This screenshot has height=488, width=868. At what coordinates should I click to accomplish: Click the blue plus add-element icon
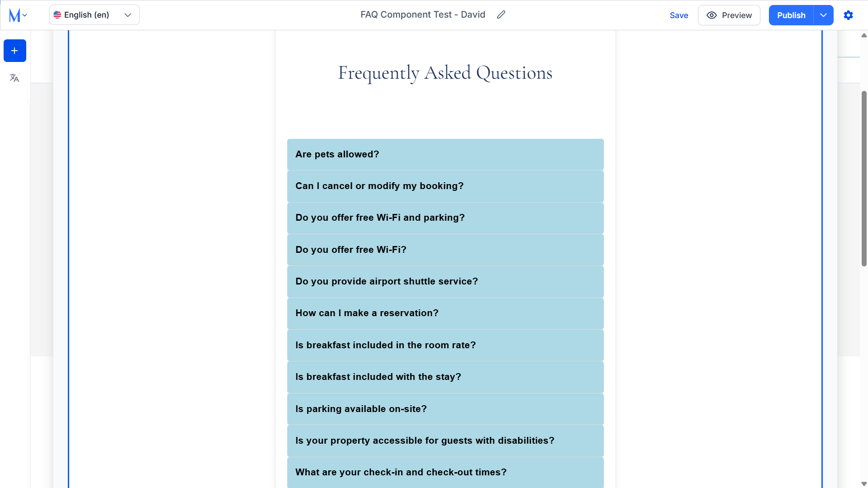(x=15, y=51)
